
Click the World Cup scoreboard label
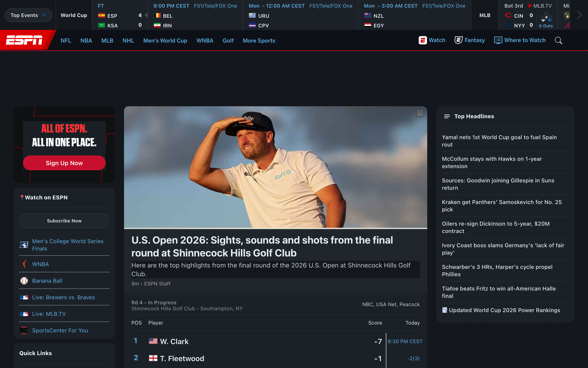coord(74,15)
